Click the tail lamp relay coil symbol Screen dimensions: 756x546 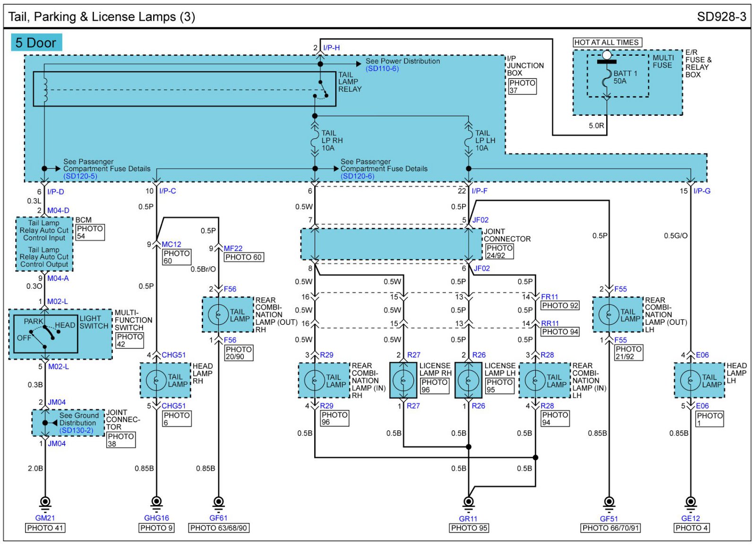click(x=45, y=89)
